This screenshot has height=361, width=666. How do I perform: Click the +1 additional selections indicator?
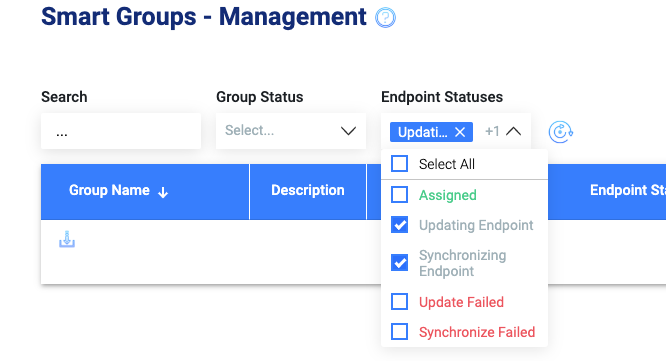pos(492,131)
